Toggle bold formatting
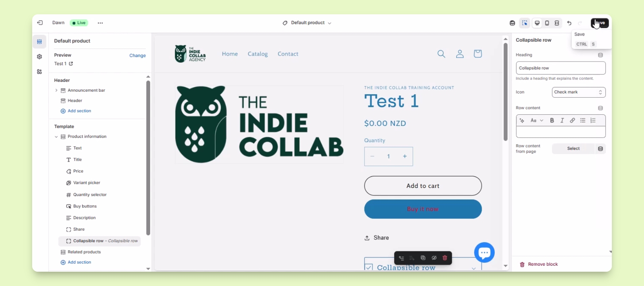The width and height of the screenshot is (644, 286). [x=552, y=121]
